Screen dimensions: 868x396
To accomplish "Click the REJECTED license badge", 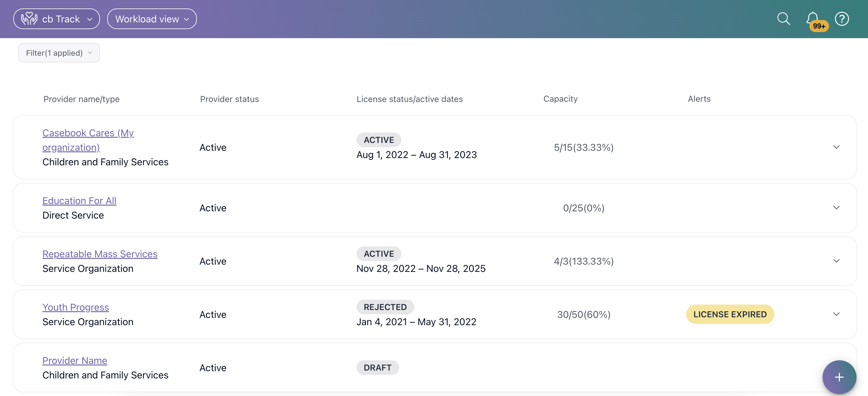I will 385,307.
